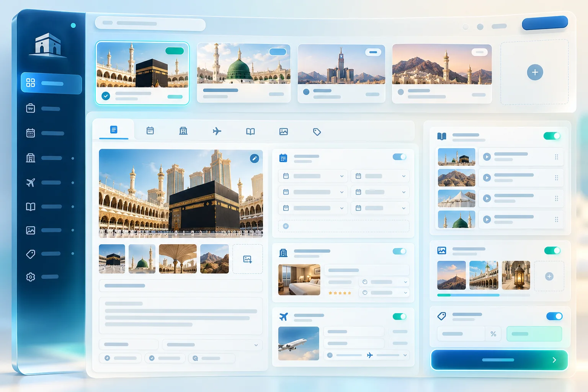Toggle the guide book panel switch
The height and width of the screenshot is (392, 588).
[552, 136]
